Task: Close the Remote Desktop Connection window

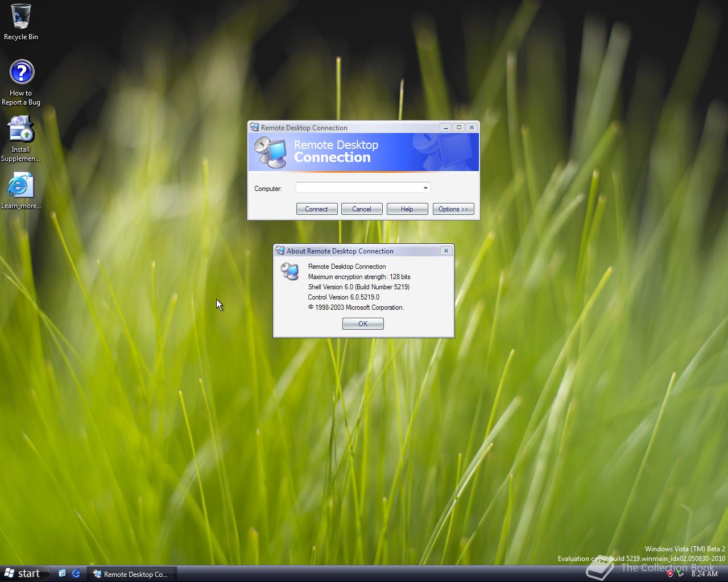Action: [471, 127]
